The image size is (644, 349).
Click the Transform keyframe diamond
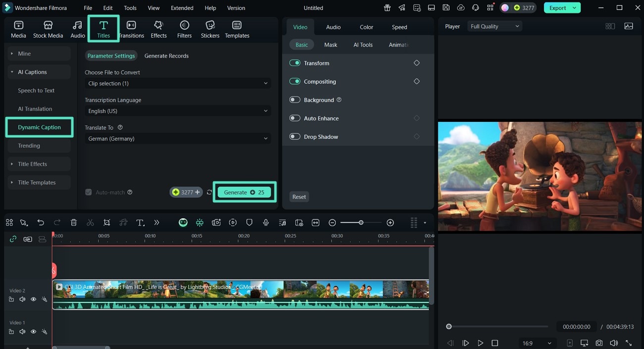[417, 63]
